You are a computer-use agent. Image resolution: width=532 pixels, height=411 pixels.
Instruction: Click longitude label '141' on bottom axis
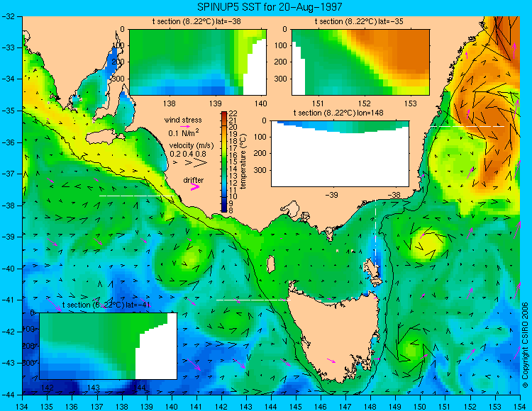pyautogui.click(x=196, y=406)
